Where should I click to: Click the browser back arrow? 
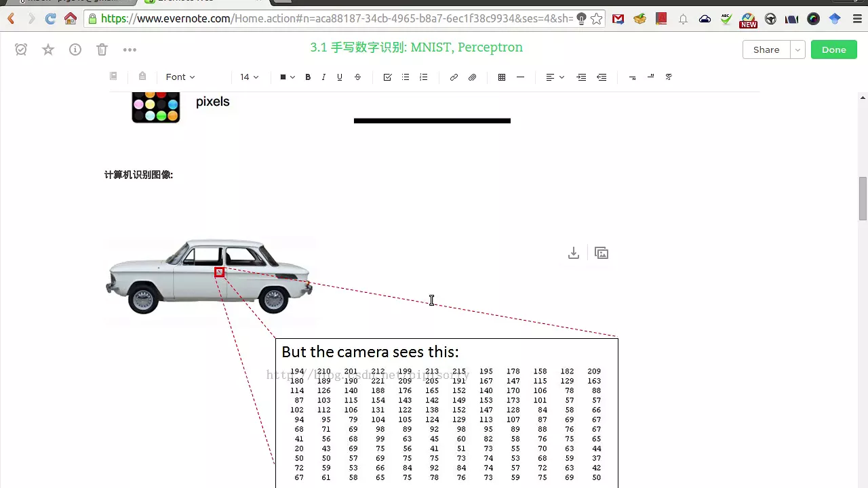pos(11,19)
